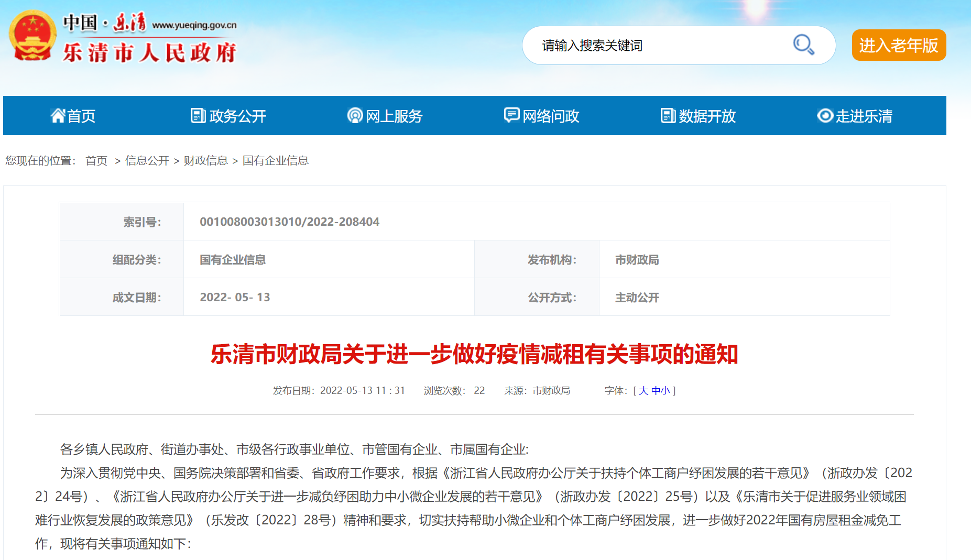Click the speech bubble icon beside 网络问政
Viewport: 971px width, 560px height.
[511, 115]
